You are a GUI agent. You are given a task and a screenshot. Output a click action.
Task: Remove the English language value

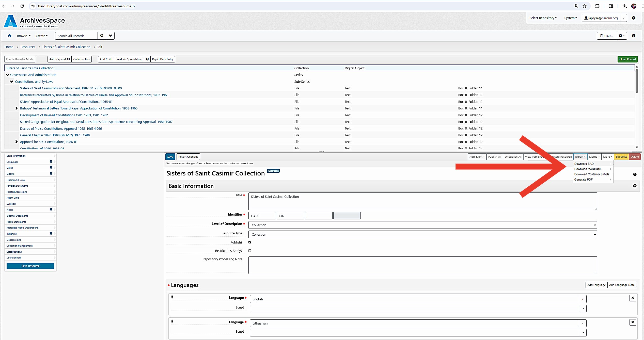pos(583,299)
